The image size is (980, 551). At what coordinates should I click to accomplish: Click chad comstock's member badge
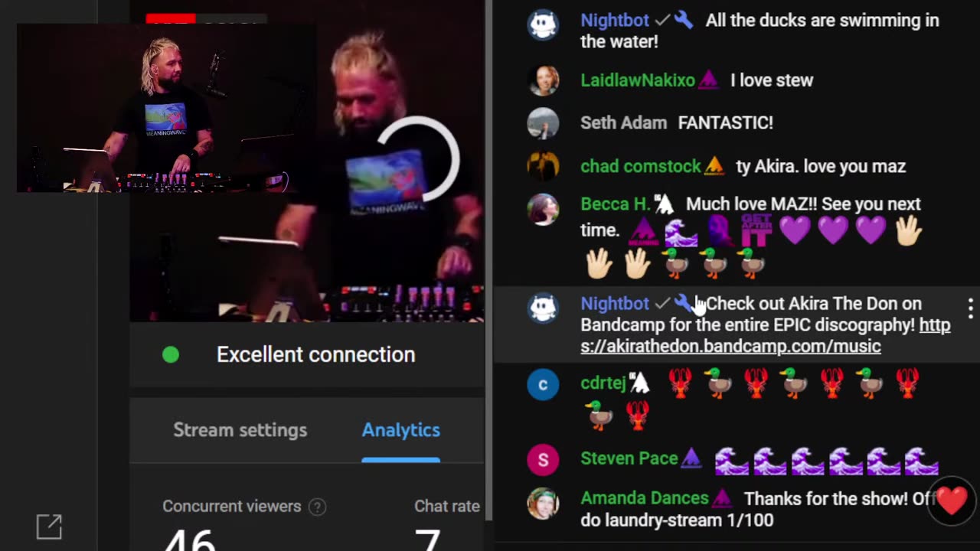tap(714, 165)
